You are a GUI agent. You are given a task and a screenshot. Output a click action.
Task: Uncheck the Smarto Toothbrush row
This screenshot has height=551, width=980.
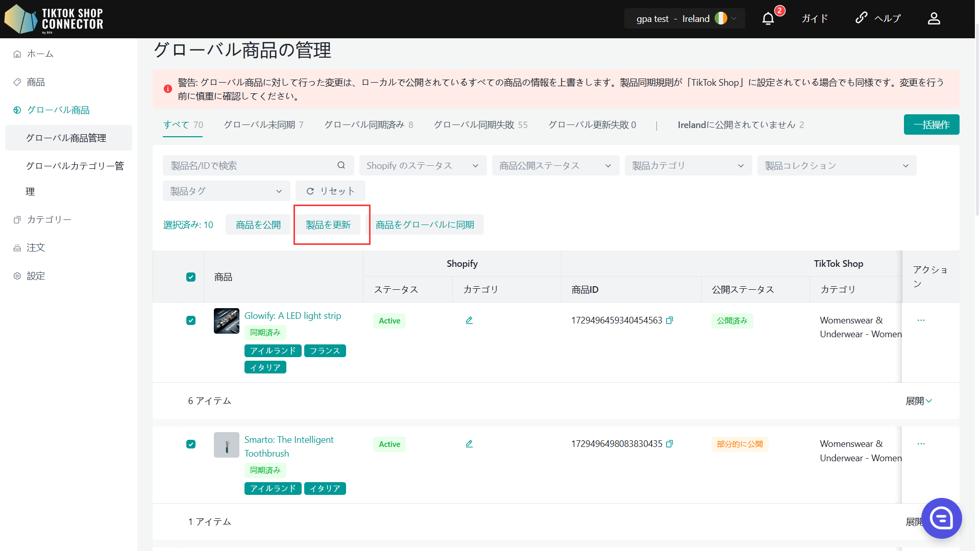191,444
